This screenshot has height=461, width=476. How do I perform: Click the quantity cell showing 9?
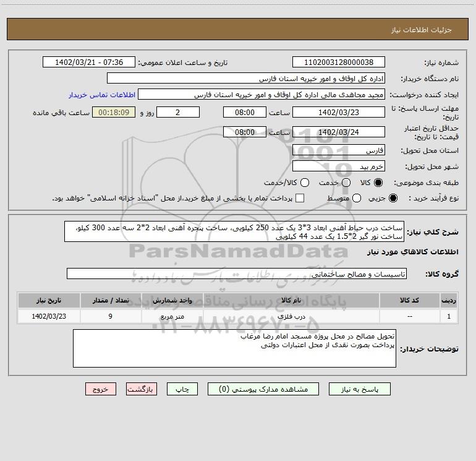[x=111, y=316]
